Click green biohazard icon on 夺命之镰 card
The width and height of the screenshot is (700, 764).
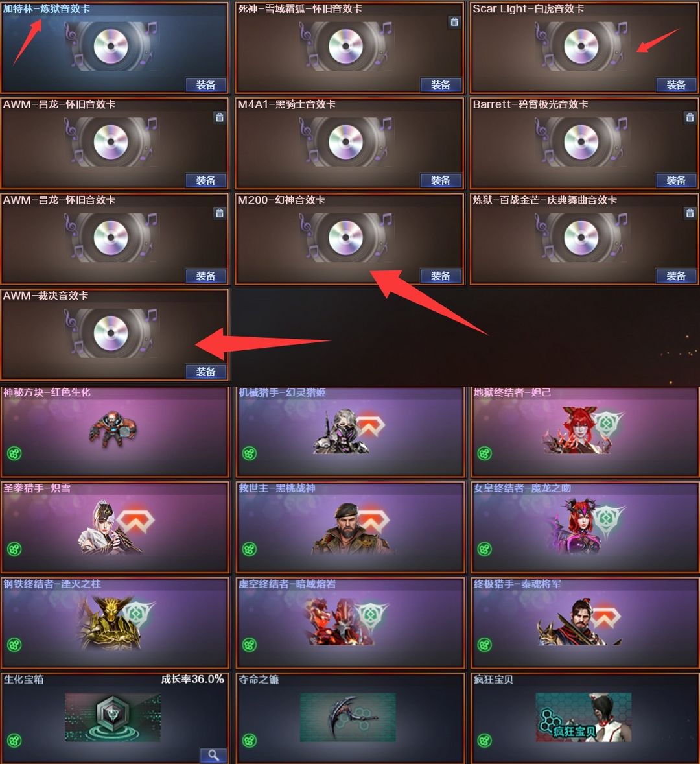(250, 741)
